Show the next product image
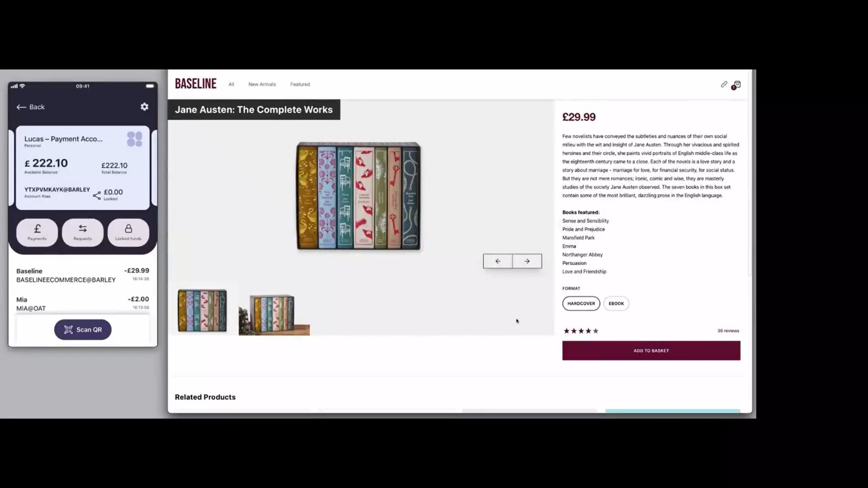 [527, 261]
